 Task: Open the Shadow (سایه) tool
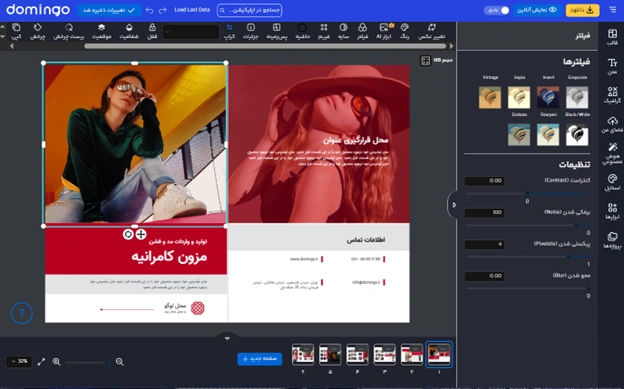coord(343,27)
